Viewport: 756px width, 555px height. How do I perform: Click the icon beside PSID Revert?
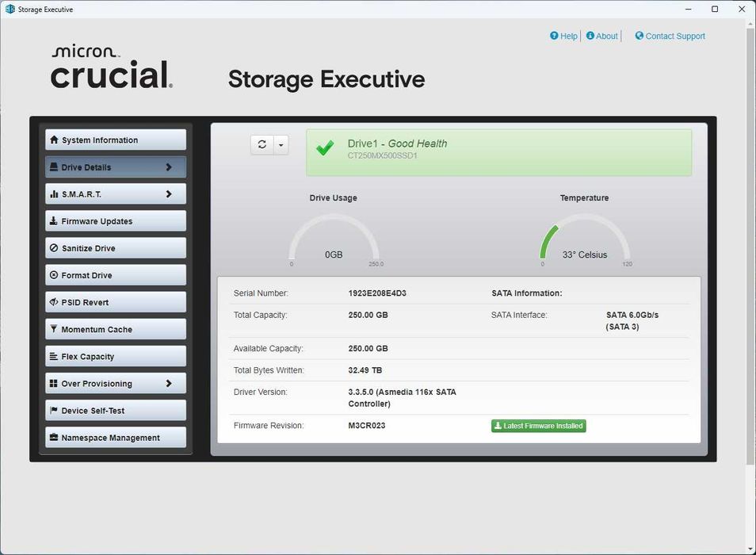coord(54,302)
